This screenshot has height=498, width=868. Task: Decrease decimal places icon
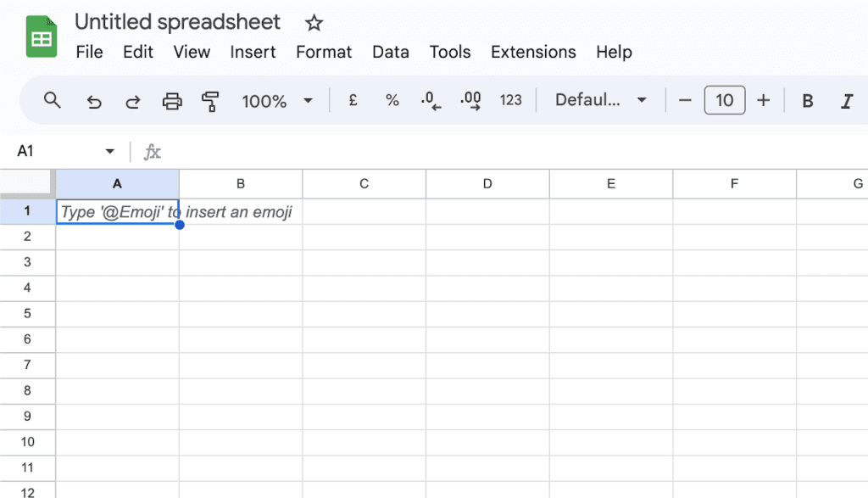(x=431, y=101)
